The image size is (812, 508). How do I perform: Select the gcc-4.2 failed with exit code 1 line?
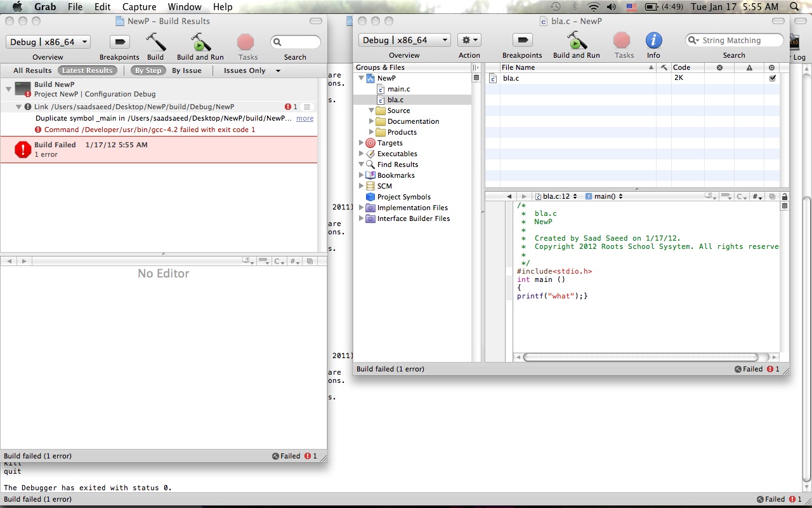coord(150,130)
